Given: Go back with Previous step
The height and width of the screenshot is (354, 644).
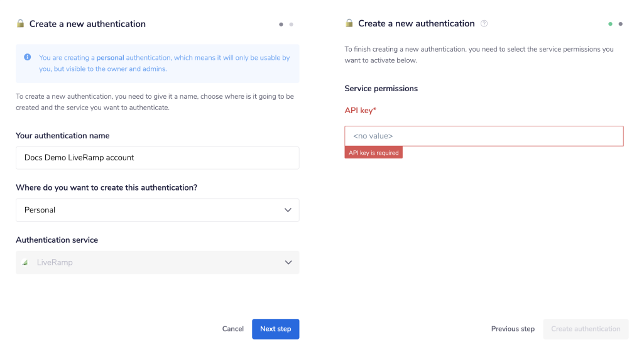Looking at the screenshot, I should click(x=513, y=329).
